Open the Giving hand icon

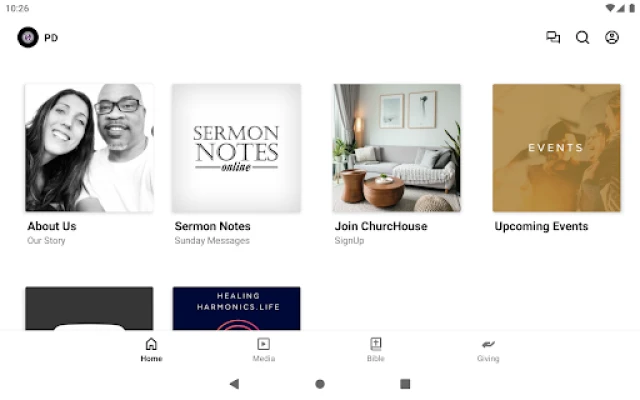(x=488, y=344)
